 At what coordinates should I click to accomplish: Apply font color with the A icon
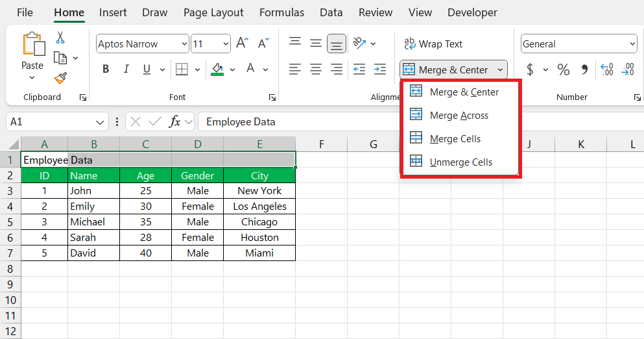250,69
